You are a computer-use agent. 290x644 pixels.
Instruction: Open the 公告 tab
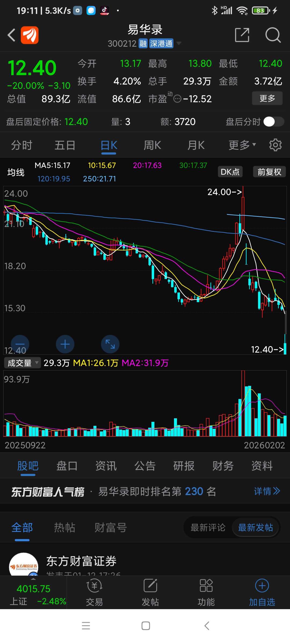coord(145,466)
